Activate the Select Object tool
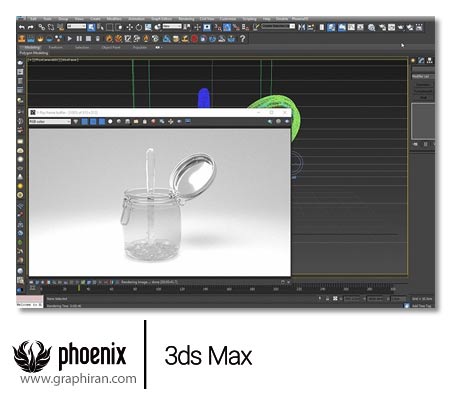 (x=91, y=27)
